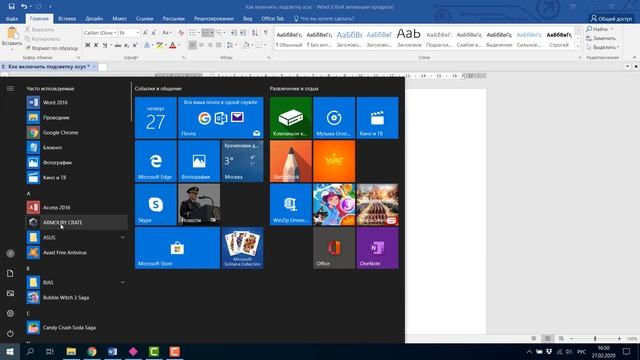Launch Google Chrome from Start menu list
The height and width of the screenshot is (360, 640).
click(77, 133)
